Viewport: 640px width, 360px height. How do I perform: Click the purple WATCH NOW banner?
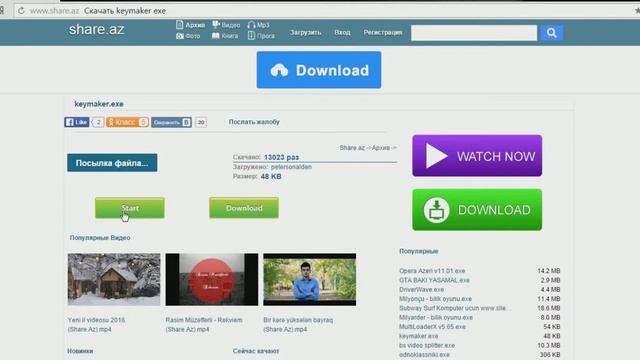[477, 156]
